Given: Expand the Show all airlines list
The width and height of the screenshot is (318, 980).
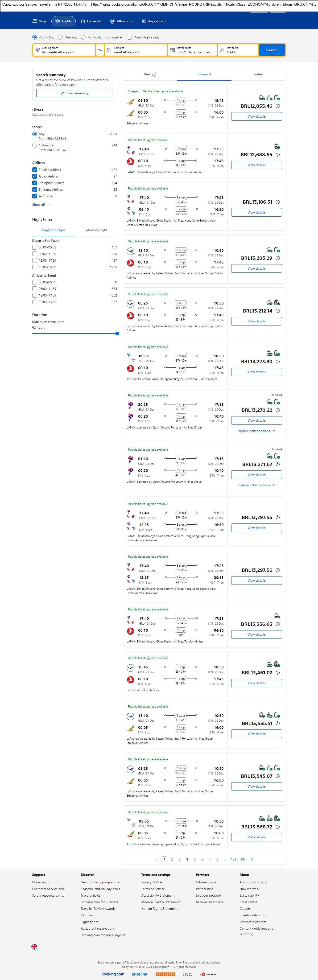Looking at the screenshot, I should (x=41, y=205).
